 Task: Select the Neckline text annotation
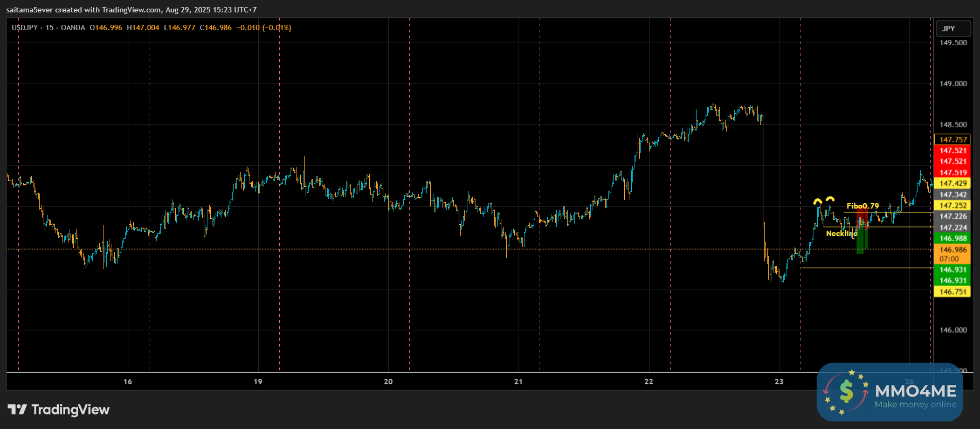(x=841, y=233)
